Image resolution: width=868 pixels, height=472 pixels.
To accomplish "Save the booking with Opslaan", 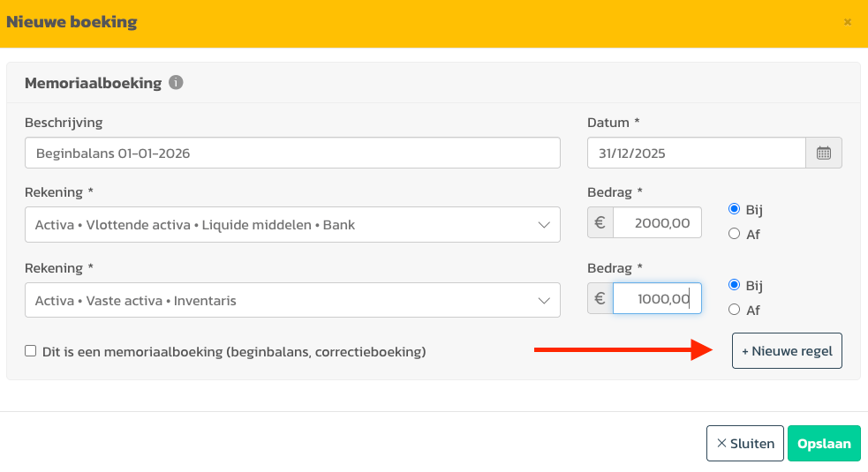I will [823, 444].
